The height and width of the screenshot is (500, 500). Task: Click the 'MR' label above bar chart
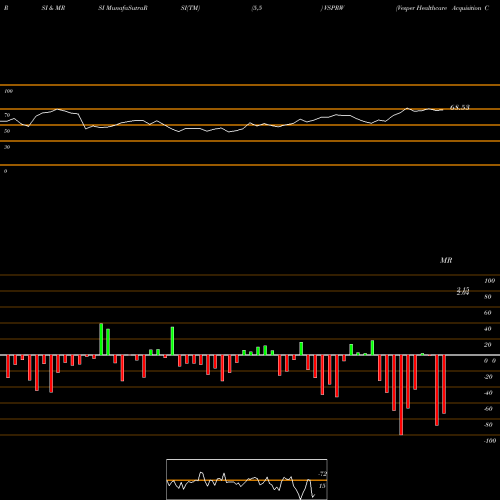point(446,260)
